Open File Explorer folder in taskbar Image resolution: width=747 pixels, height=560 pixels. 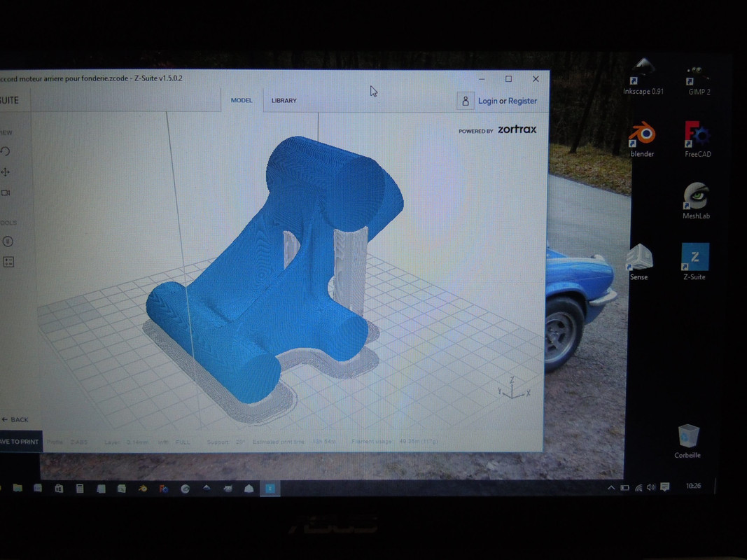(18, 488)
